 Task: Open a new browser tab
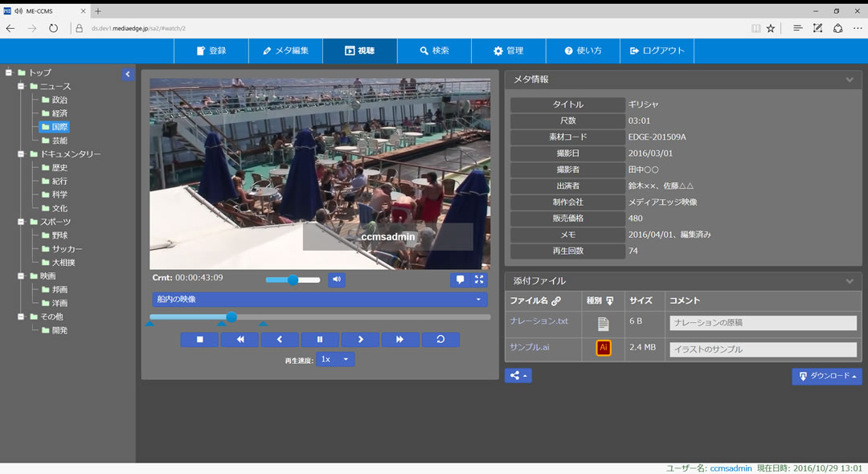point(98,11)
